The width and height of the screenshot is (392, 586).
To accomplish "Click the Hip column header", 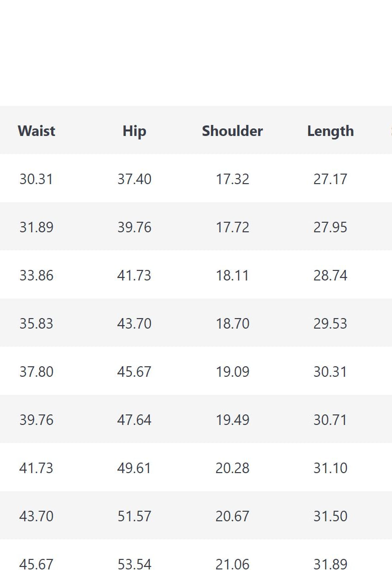I will pyautogui.click(x=134, y=131).
